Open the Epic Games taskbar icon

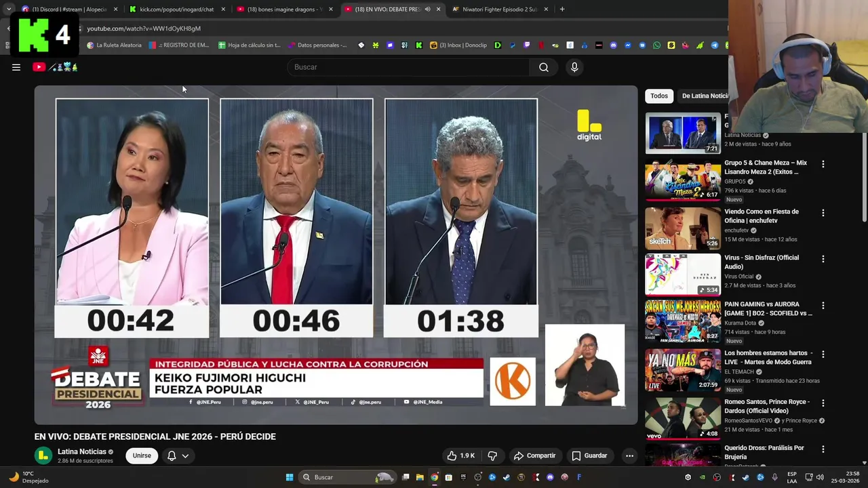click(463, 477)
